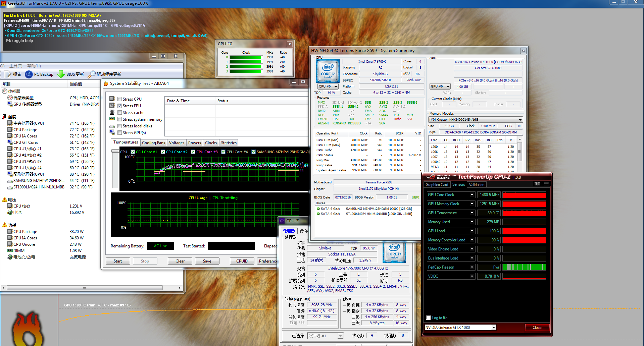Click the GPU Load red sensor graph
The width and height of the screenshot is (644, 346).
point(524,231)
